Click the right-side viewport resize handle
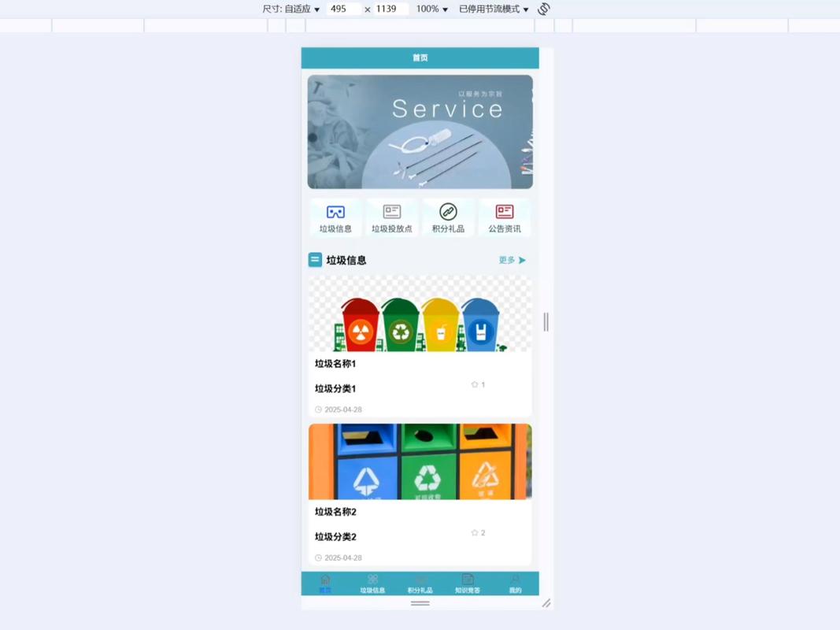 tap(546, 322)
